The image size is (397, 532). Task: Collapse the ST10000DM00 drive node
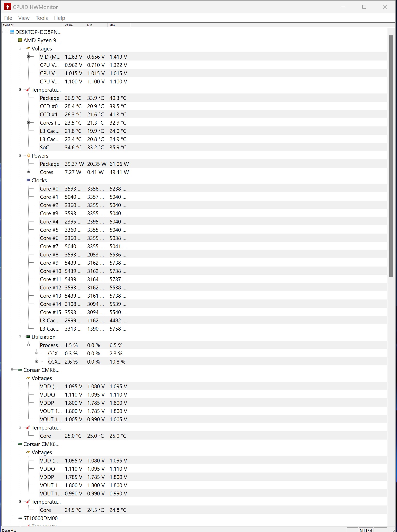[x=12, y=518]
